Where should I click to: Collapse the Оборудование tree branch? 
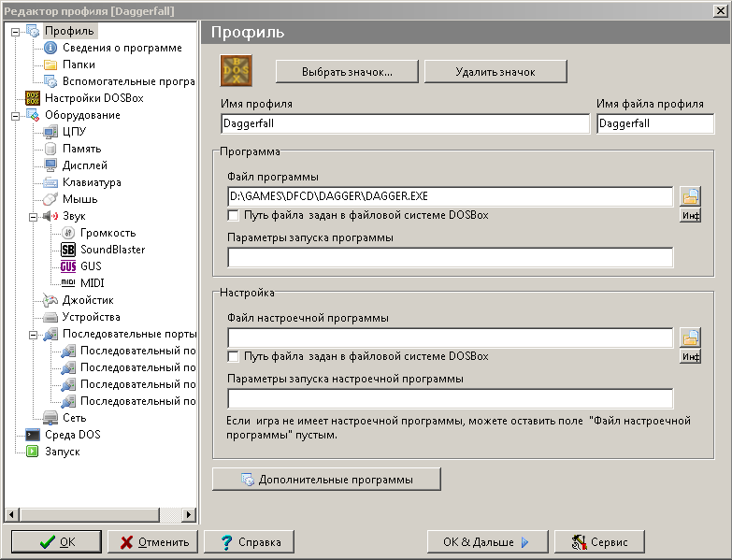pyautogui.click(x=15, y=115)
